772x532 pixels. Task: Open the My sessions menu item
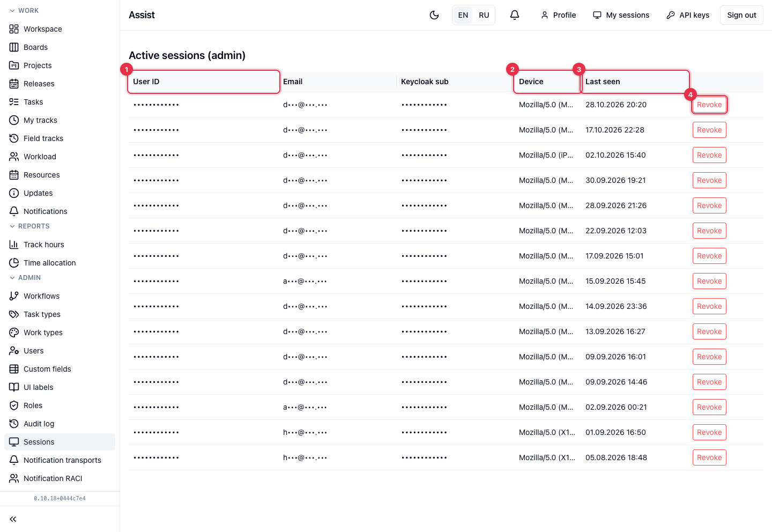coord(621,15)
